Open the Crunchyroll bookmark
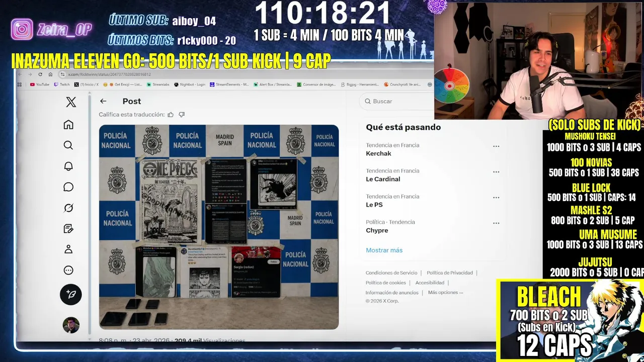Screen dimensions: 644x362 [402, 84]
